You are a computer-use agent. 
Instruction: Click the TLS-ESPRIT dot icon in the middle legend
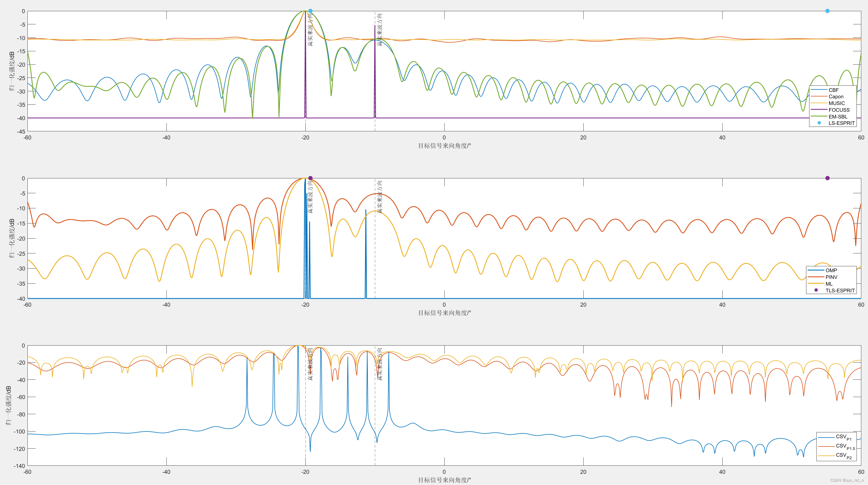[816, 290]
